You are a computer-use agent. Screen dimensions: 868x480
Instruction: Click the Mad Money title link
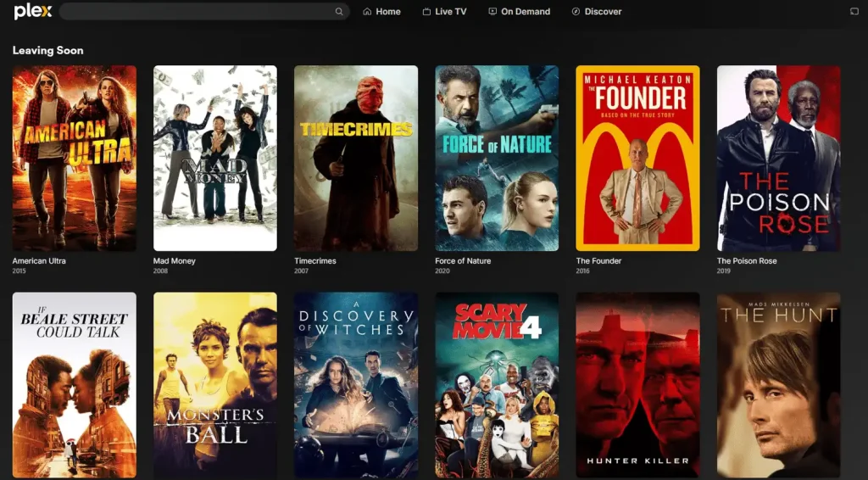(175, 260)
